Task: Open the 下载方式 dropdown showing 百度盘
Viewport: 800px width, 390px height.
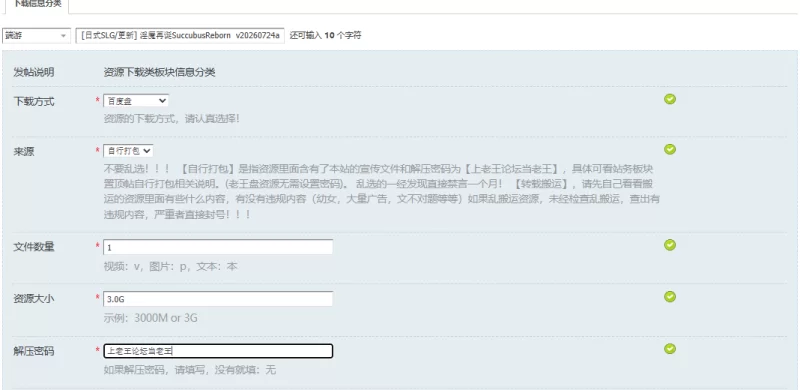Action: point(136,101)
